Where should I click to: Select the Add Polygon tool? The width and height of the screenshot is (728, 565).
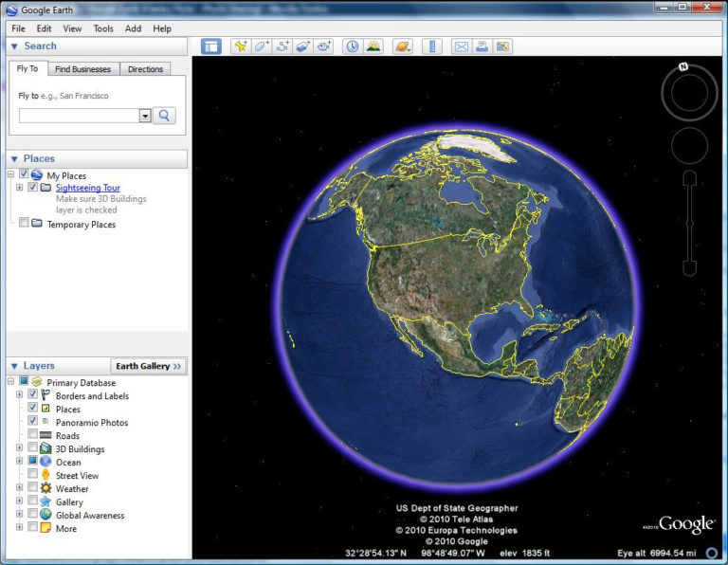[x=262, y=46]
